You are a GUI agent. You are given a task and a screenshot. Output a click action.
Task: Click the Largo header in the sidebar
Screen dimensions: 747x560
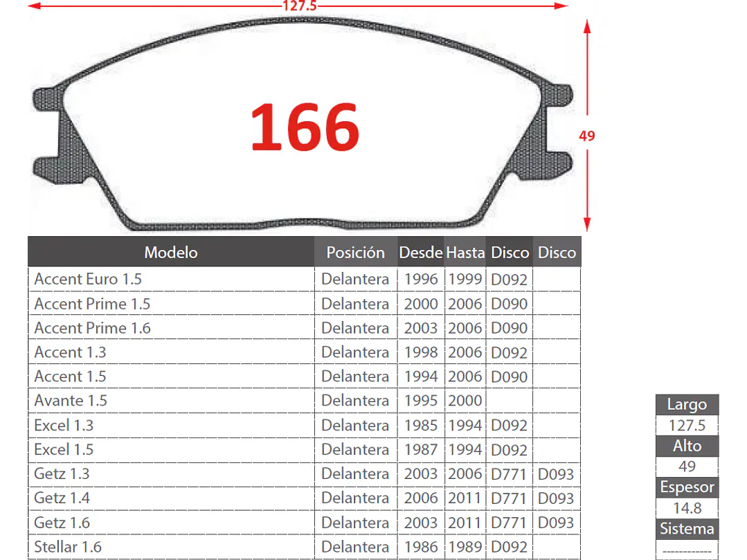(x=687, y=404)
